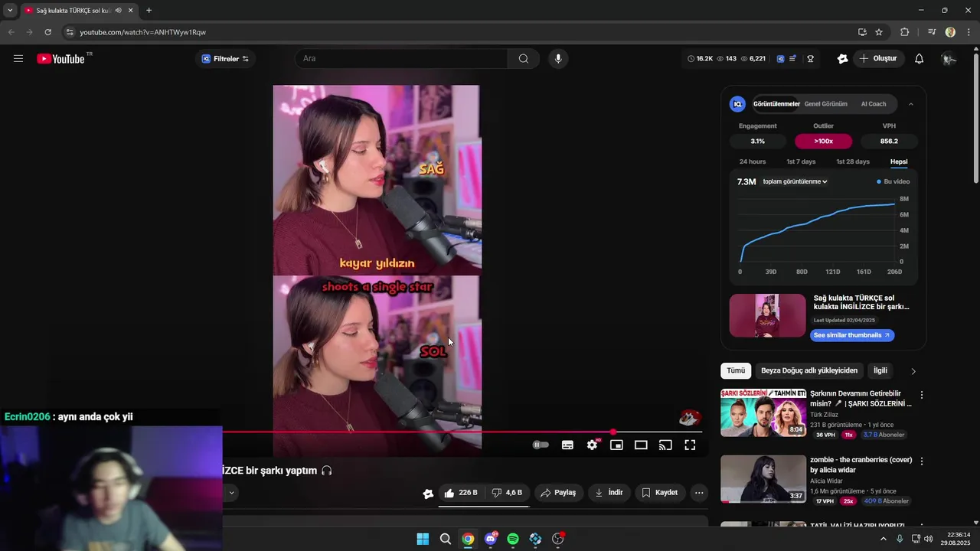Click the vidIQ star icon beside Oluştur
The width and height of the screenshot is (980, 551).
[842, 59]
